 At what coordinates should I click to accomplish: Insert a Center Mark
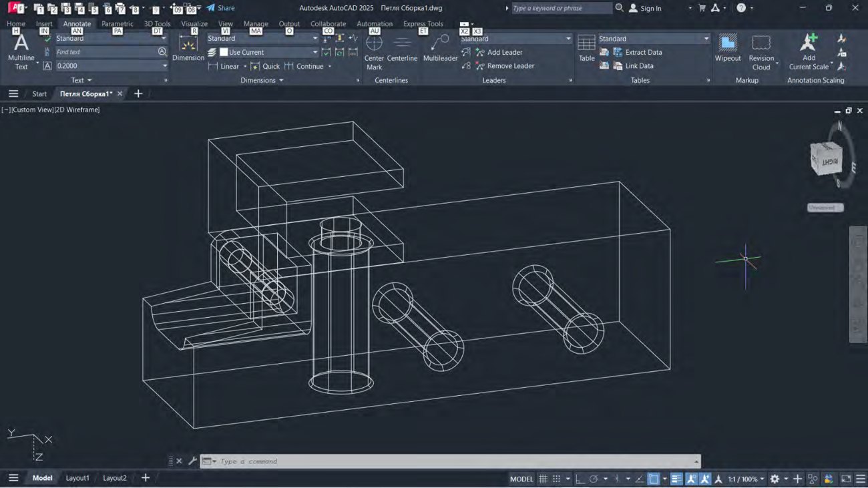[374, 51]
